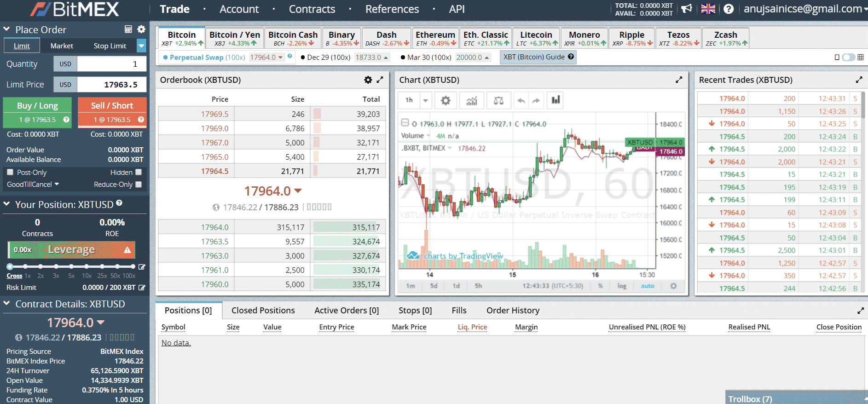This screenshot has width=868, height=404.
Task: Open Orderbook settings gear
Action: [368, 80]
